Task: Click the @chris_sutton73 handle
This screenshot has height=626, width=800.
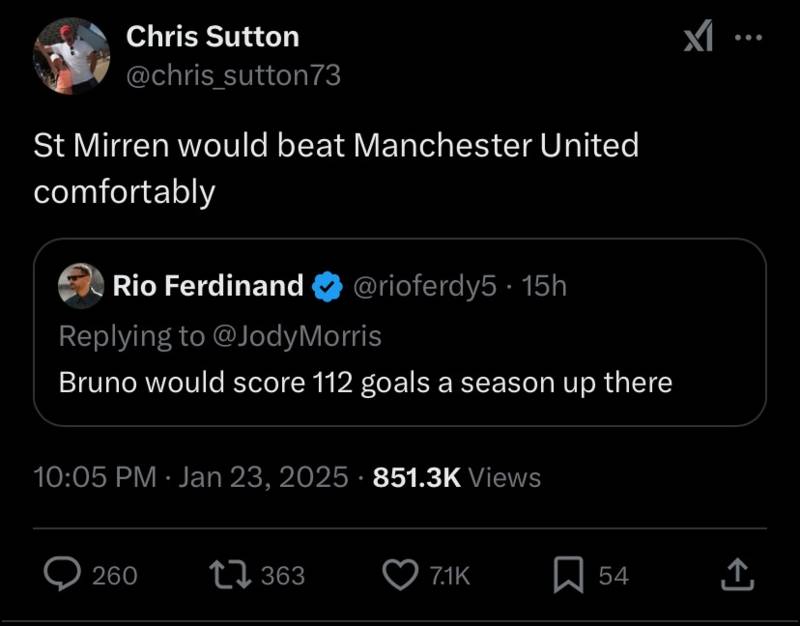Action: [x=233, y=75]
